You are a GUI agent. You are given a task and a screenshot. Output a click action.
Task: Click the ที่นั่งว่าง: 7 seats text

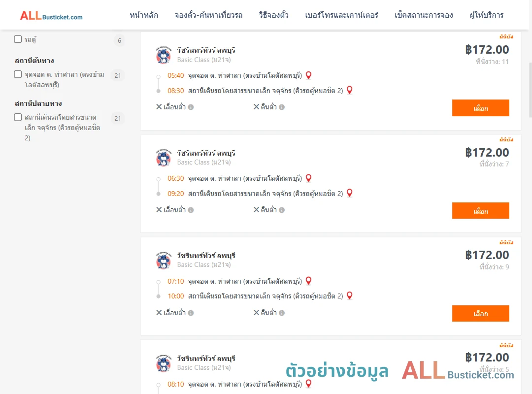(x=494, y=164)
